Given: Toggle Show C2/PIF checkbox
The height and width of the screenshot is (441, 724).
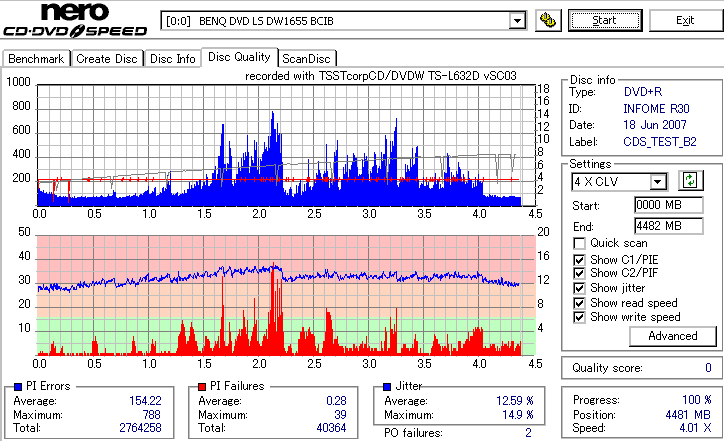Looking at the screenshot, I should click(579, 273).
